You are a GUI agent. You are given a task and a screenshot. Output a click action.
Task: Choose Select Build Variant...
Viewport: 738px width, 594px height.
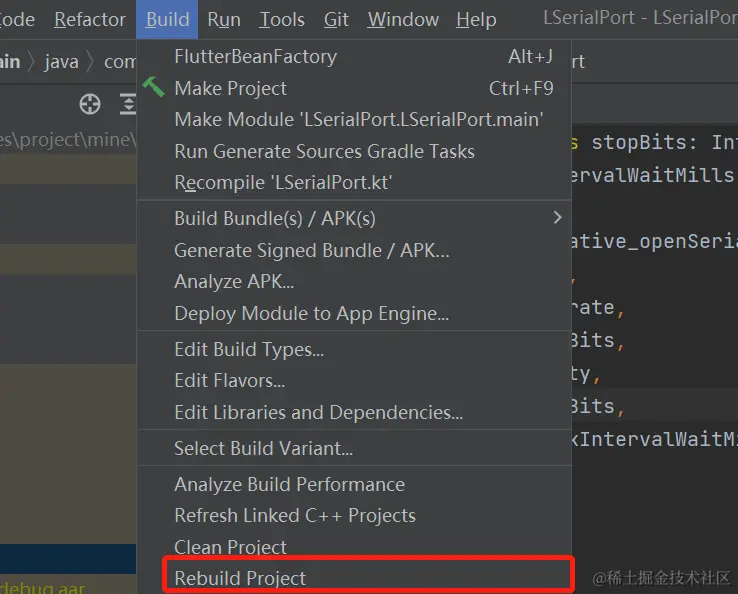[x=354, y=448]
